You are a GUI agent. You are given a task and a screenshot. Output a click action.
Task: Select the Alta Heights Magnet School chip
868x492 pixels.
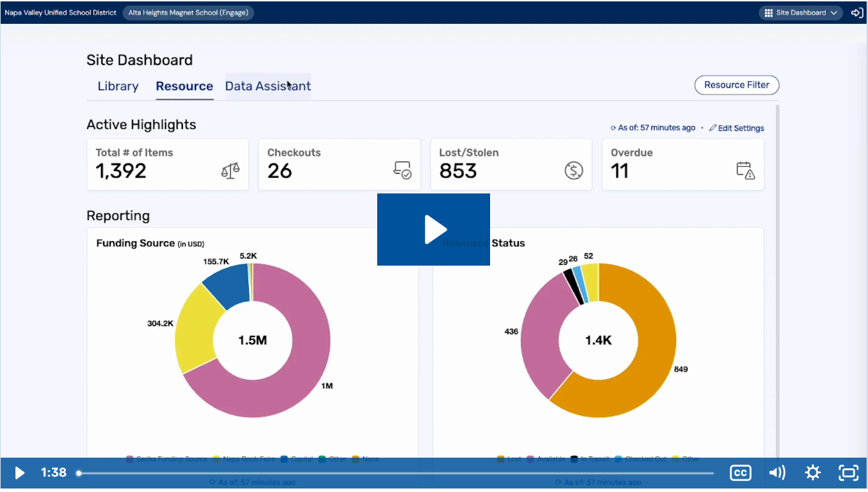tap(188, 13)
